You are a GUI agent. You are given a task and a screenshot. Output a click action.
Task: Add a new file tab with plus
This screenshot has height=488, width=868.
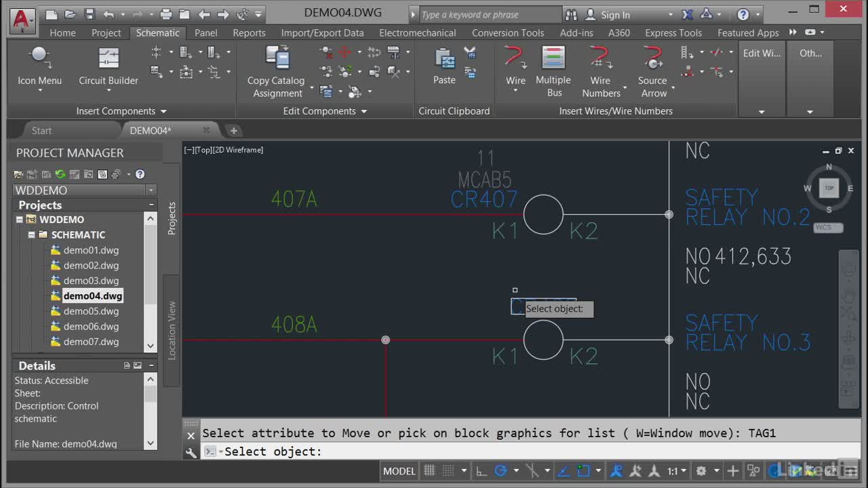click(x=233, y=130)
